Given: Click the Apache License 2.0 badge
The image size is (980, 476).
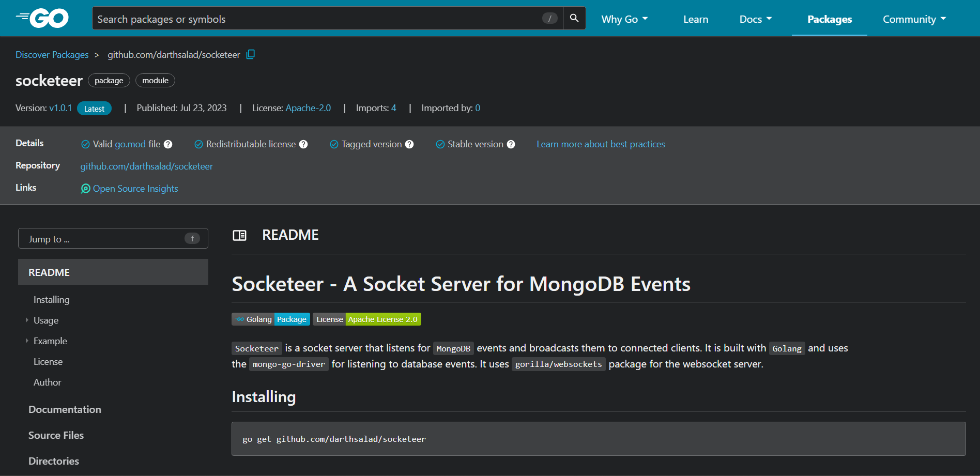Looking at the screenshot, I should point(367,319).
